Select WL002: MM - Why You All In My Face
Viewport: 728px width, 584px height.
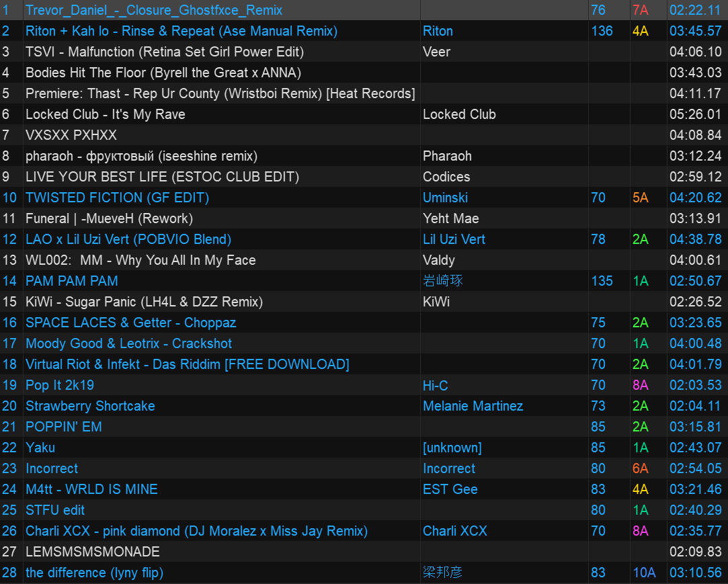point(140,260)
